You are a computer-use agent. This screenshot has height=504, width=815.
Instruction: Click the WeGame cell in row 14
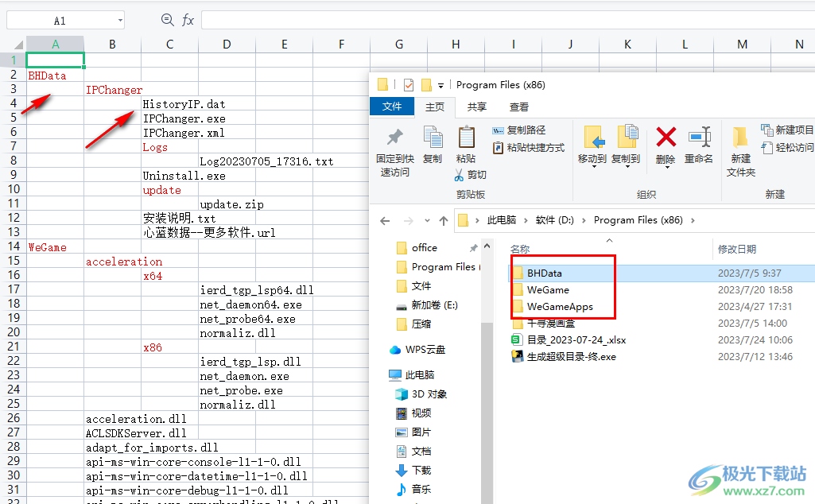(55, 246)
